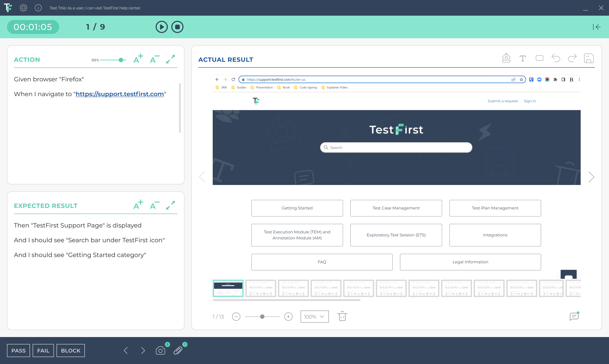Image resolution: width=609 pixels, height=364 pixels.
Task: Save the annotated screenshot
Action: [589, 58]
